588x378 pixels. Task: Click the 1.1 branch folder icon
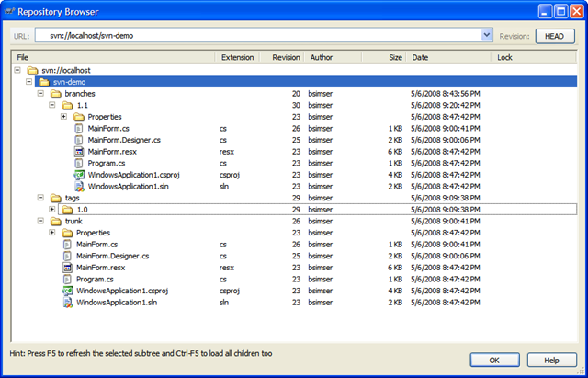tap(67, 105)
